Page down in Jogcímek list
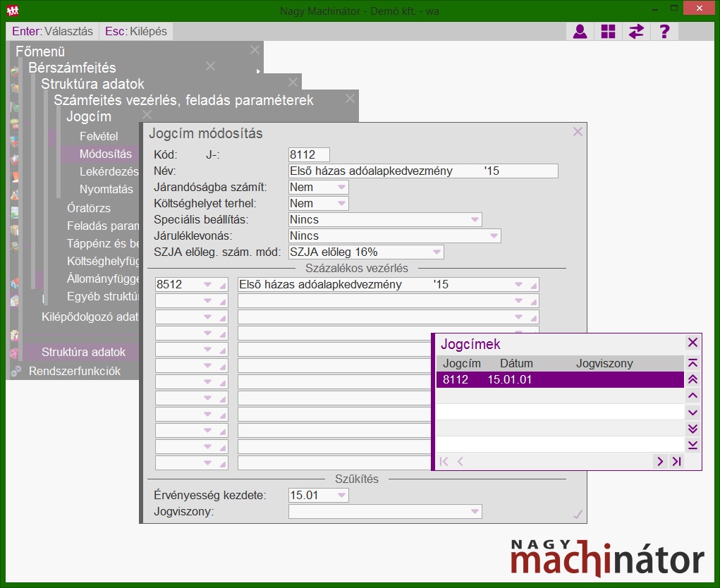Image resolution: width=720 pixels, height=588 pixels. [x=693, y=429]
